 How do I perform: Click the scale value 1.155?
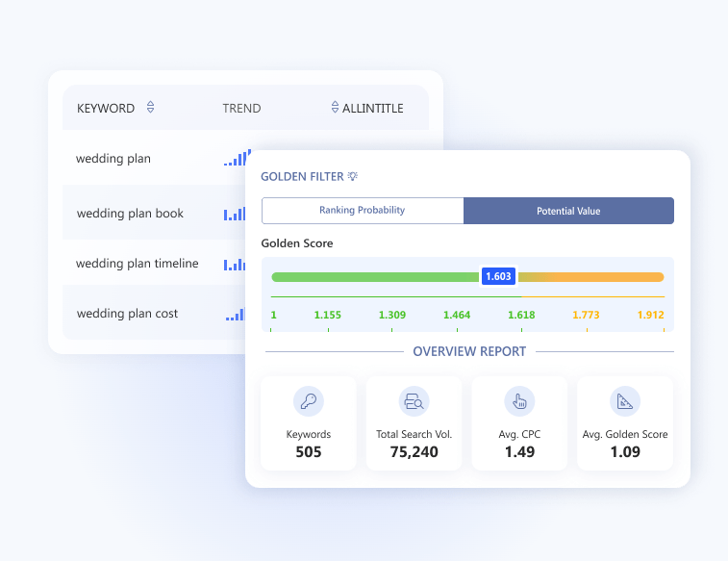pos(328,315)
